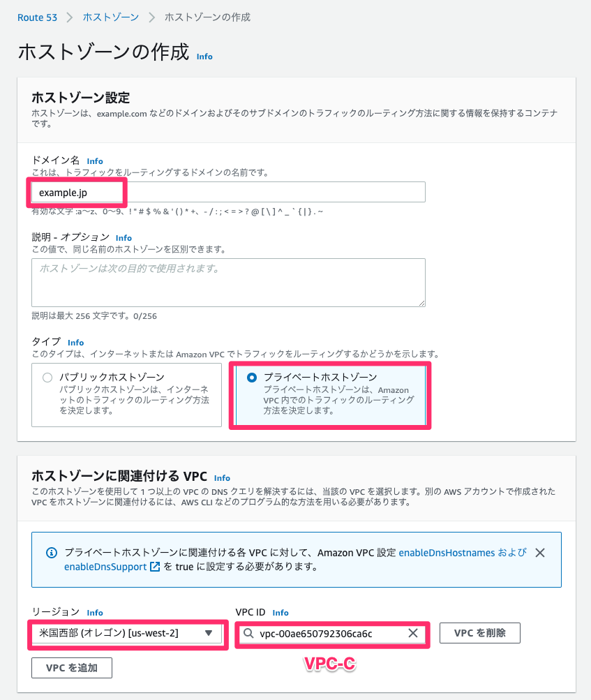
Task: Navigate to ホストゾーン via the breadcrumb
Action: pos(111,17)
